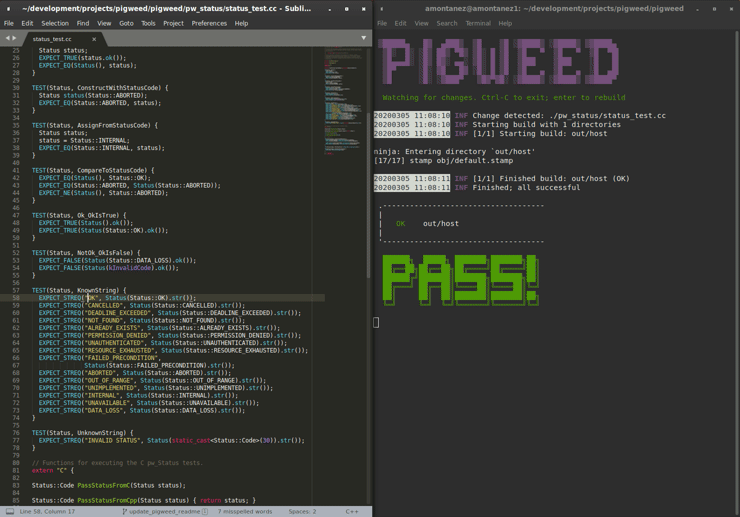The height and width of the screenshot is (517, 740).
Task: Click the terminal cursor prompt below PASS
Action: (x=376, y=322)
